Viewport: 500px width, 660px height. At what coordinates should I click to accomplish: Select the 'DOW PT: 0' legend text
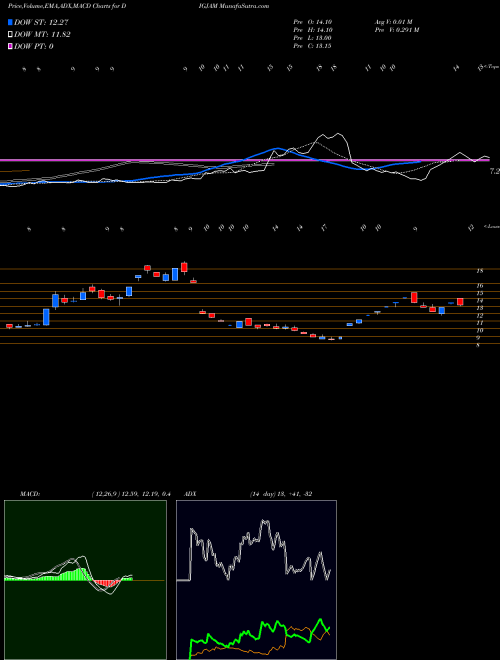point(34,46)
